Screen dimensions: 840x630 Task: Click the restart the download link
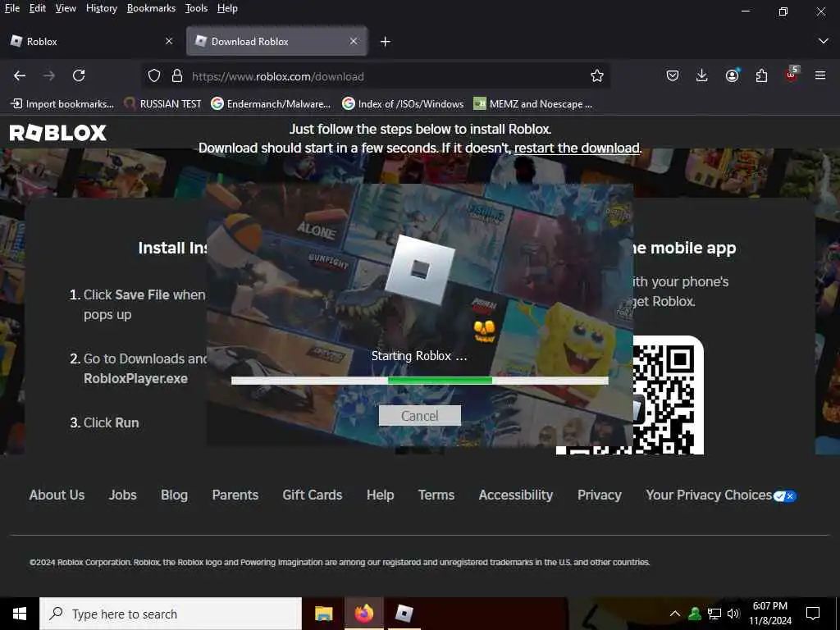click(x=577, y=148)
